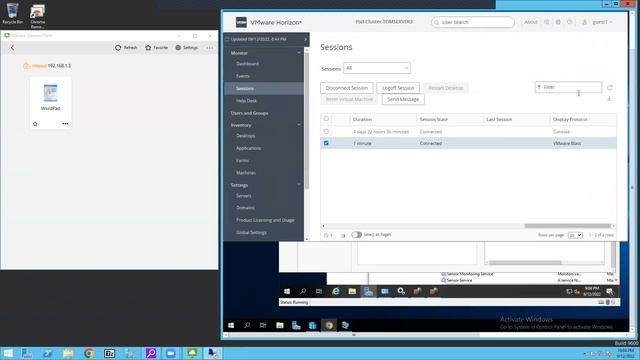The width and height of the screenshot is (640, 360).
Task: Collapse the Monitor section
Action: coord(299,53)
